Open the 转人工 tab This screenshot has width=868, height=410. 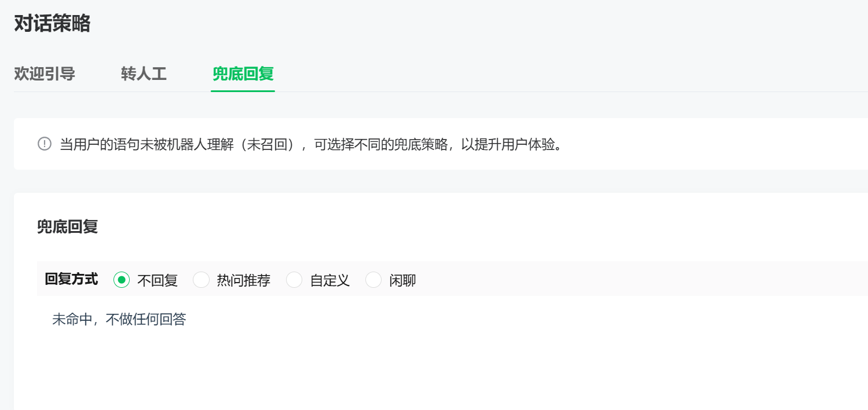tap(144, 74)
